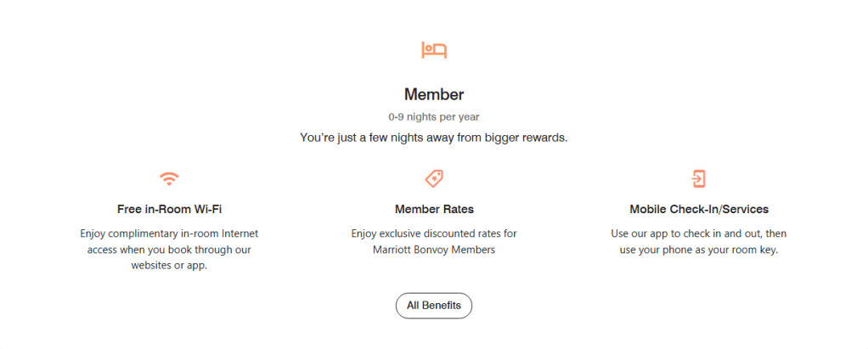Screen dimensions: 868x349
Task: Open the All Benefits button
Action: [x=433, y=305]
